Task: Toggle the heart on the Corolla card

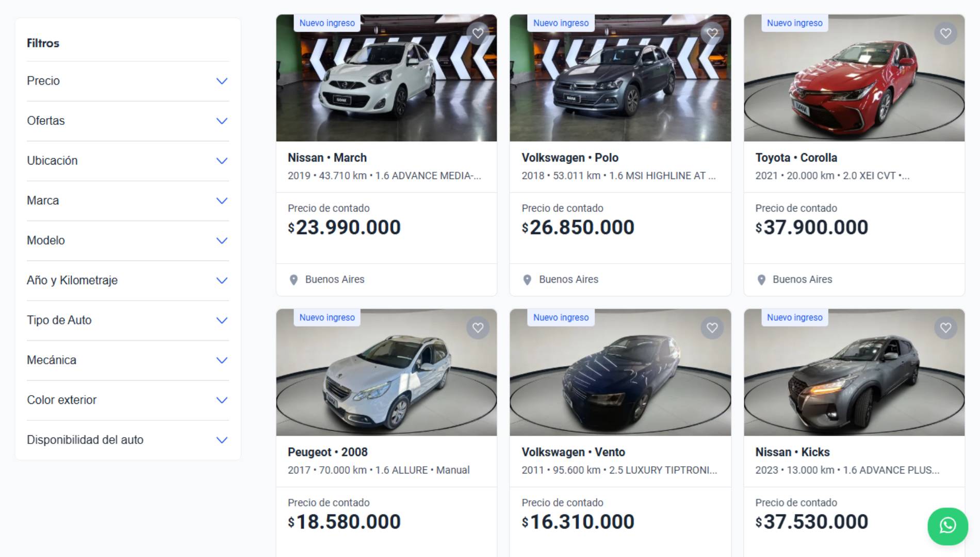Action: (x=946, y=34)
